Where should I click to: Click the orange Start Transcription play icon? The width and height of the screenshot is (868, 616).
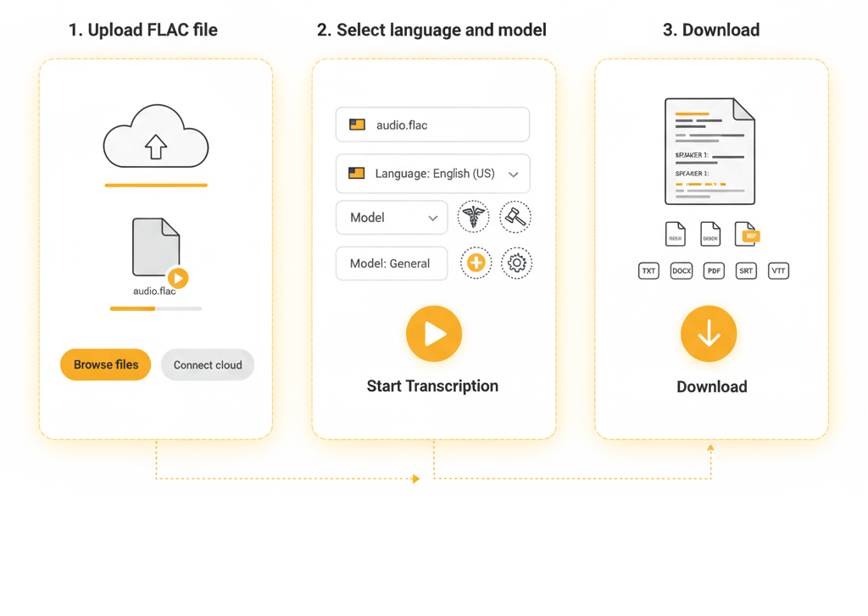433,333
